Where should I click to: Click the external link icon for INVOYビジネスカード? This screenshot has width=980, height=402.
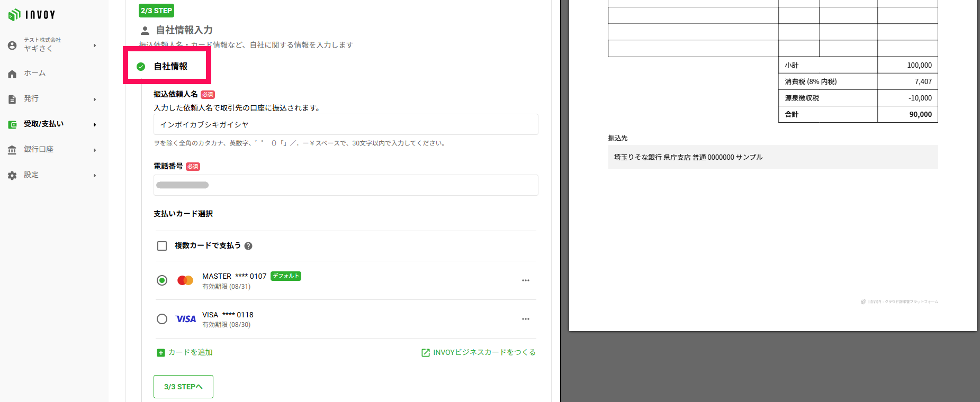(426, 353)
